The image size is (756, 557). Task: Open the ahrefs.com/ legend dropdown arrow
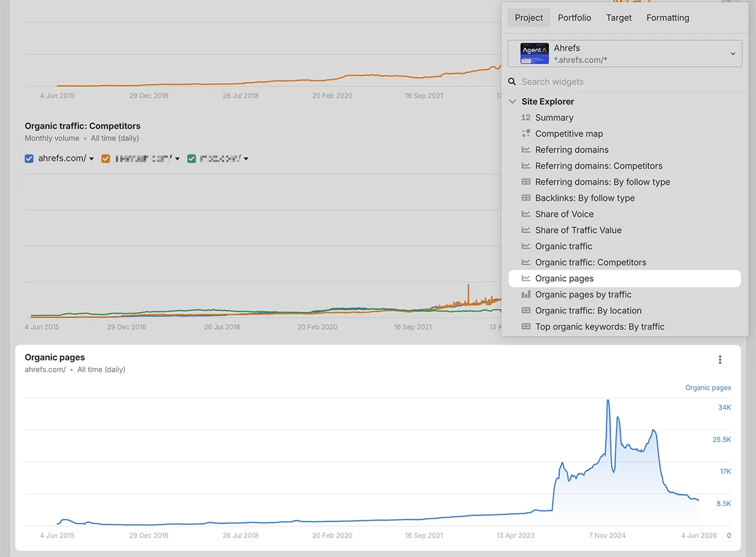click(x=91, y=159)
